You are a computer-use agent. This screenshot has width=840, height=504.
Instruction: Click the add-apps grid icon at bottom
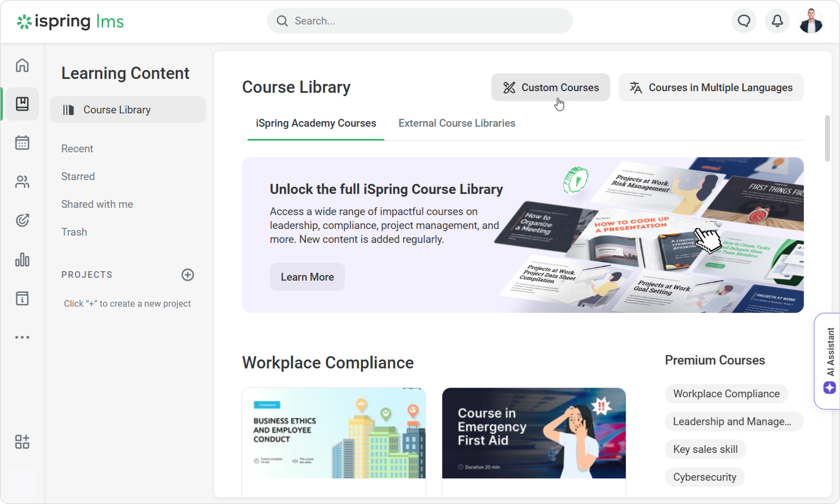point(22,442)
